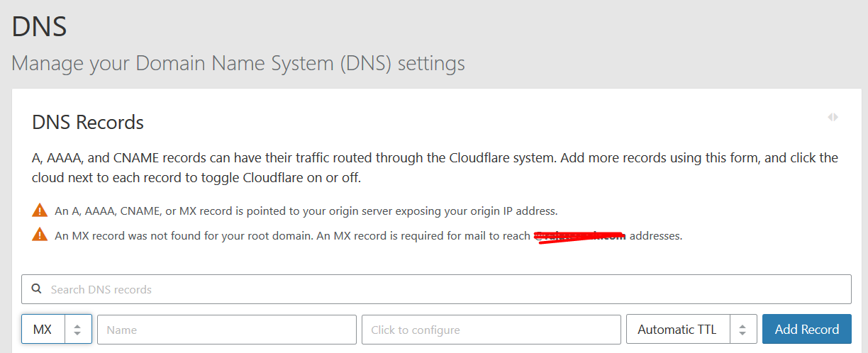This screenshot has width=868, height=353.
Task: Click the red redacted domain name
Action: coord(579,236)
